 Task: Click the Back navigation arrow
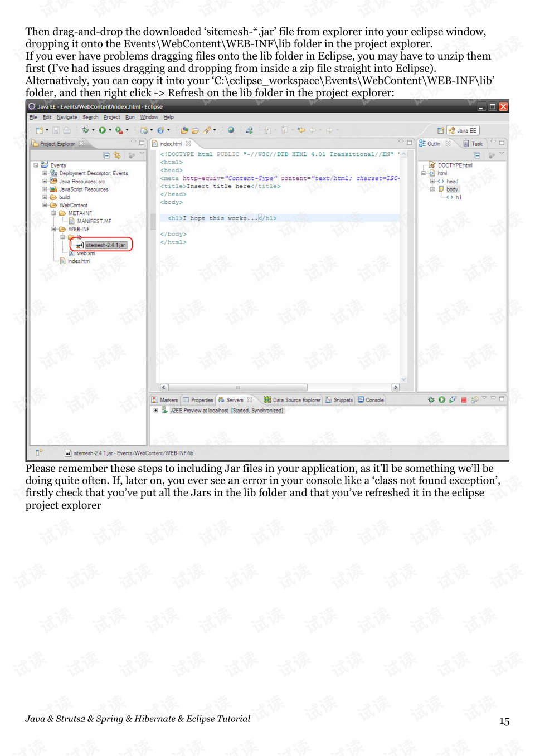(313, 130)
